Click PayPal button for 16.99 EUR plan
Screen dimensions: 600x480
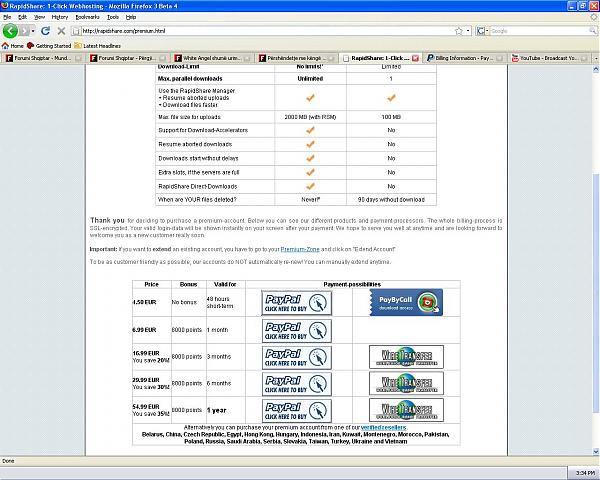(297, 358)
